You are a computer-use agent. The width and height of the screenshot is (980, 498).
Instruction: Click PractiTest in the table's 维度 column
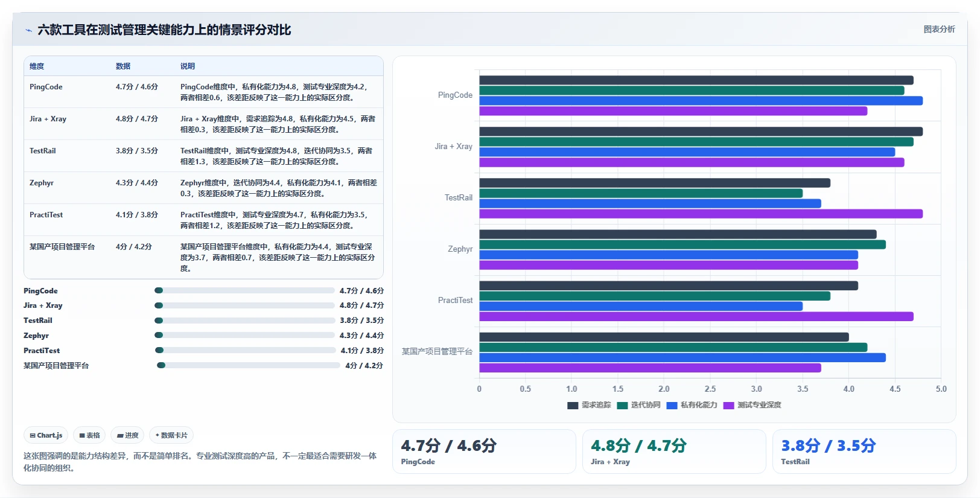click(x=46, y=215)
